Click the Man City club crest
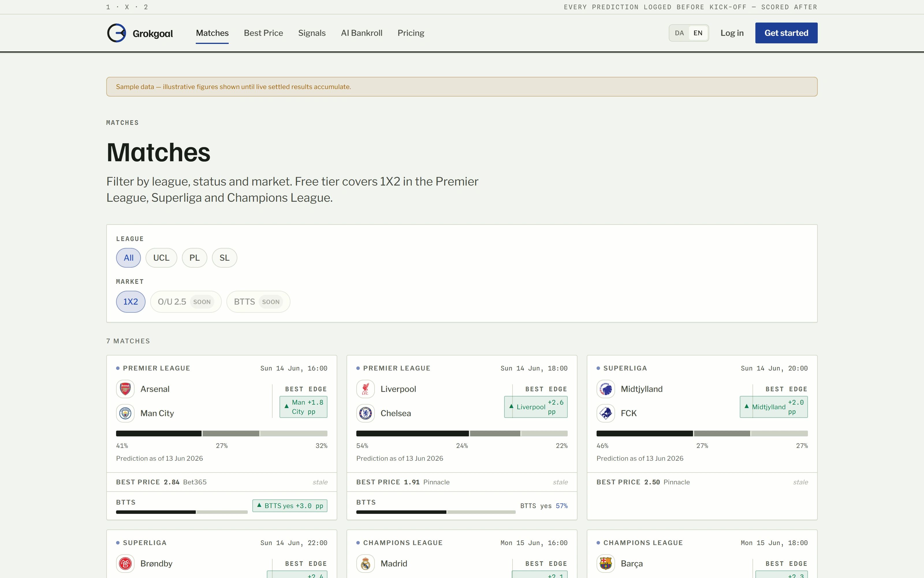 [125, 413]
